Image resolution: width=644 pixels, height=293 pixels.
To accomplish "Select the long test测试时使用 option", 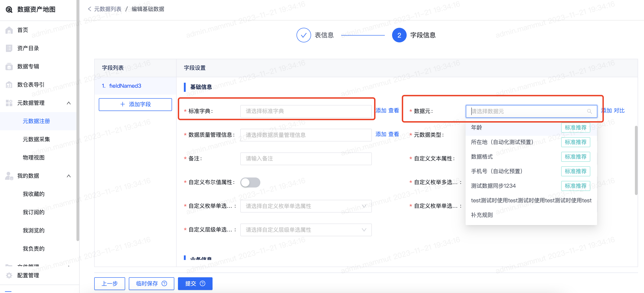I will tap(531, 201).
